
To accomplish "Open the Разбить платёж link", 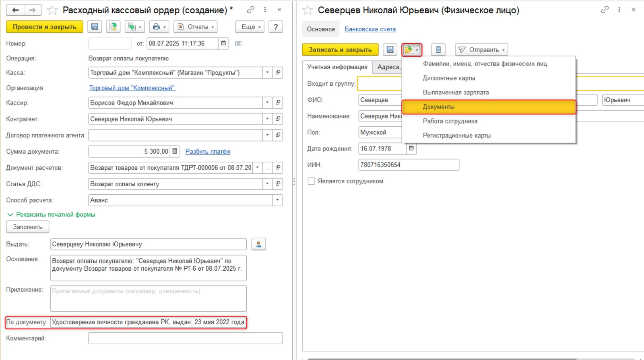I will point(208,152).
